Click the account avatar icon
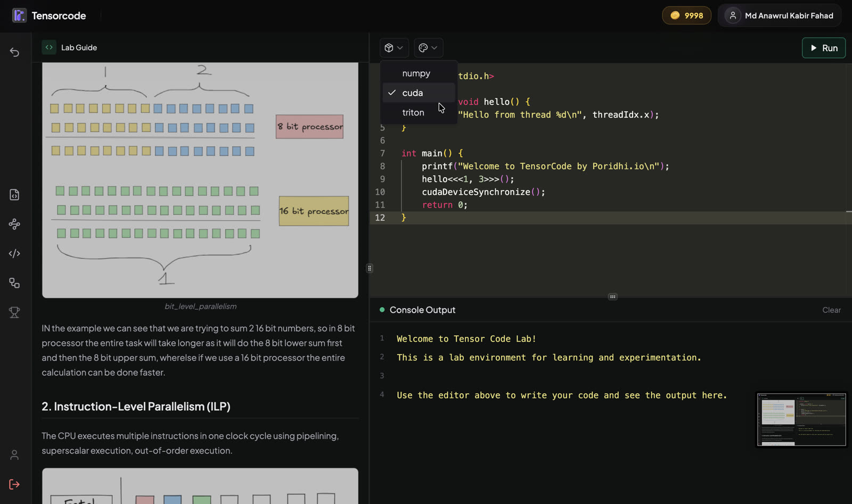This screenshot has height=504, width=852. click(x=733, y=15)
